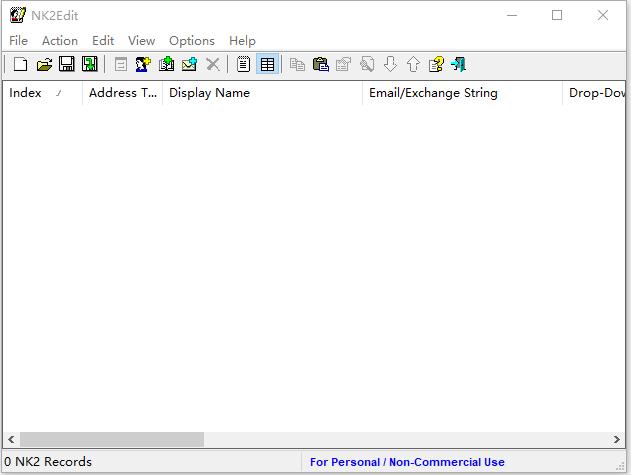631x475 pixels.
Task: Maximize the NK2Edit window
Action: point(557,15)
